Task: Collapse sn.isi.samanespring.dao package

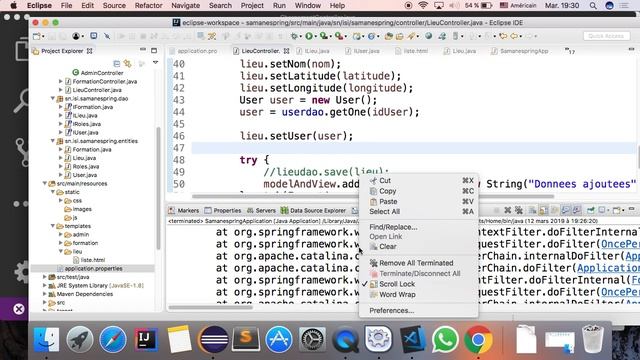Action: [53, 98]
